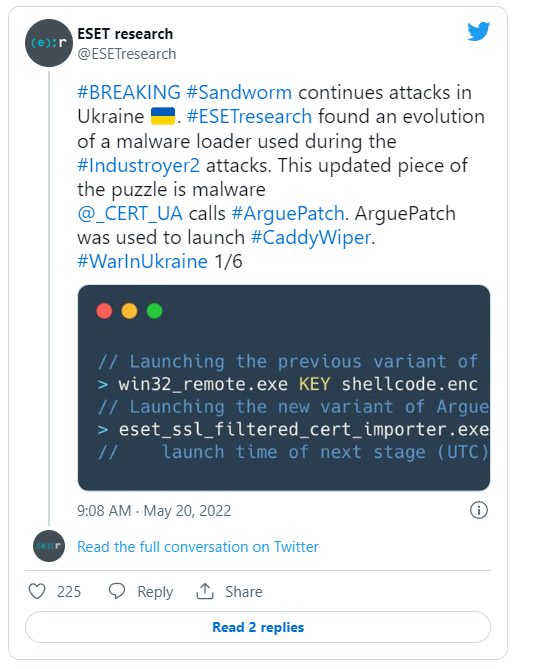Click the small avatar beside conversation link
The width and height of the screenshot is (551, 669).
49,546
